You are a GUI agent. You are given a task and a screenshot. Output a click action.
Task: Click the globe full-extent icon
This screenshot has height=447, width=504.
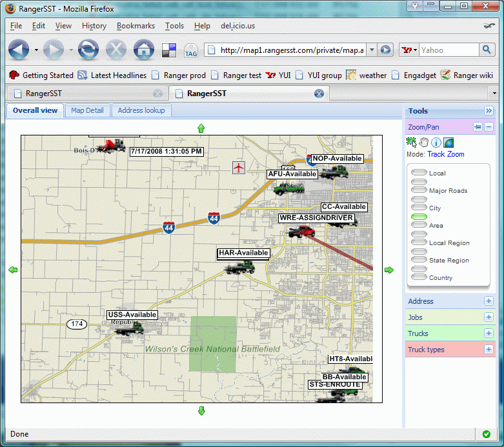(x=448, y=143)
